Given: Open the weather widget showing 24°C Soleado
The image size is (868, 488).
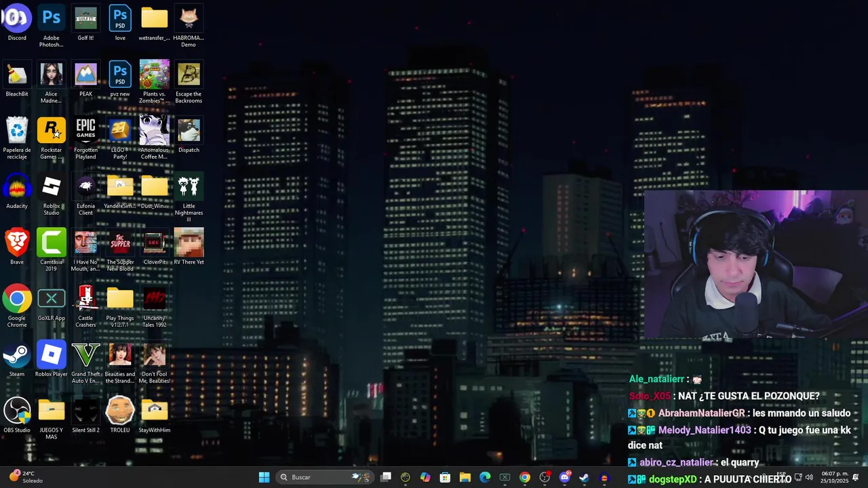Looking at the screenshot, I should pyautogui.click(x=27, y=477).
